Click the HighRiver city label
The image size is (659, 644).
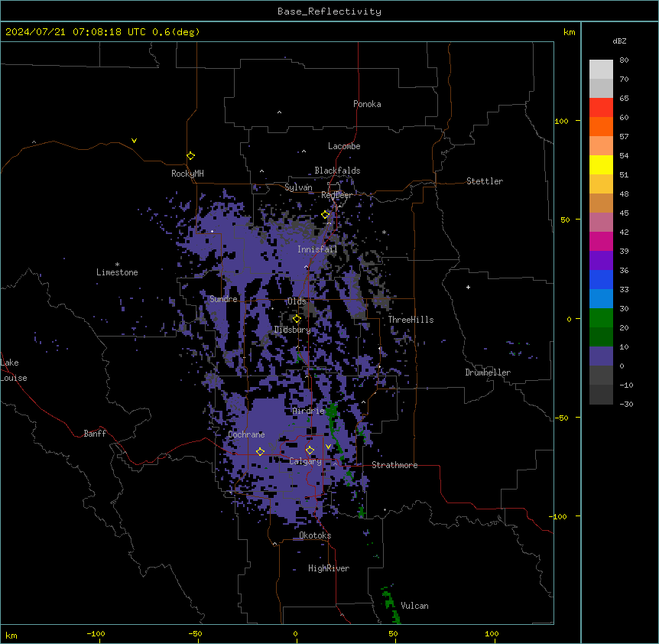coord(329,568)
